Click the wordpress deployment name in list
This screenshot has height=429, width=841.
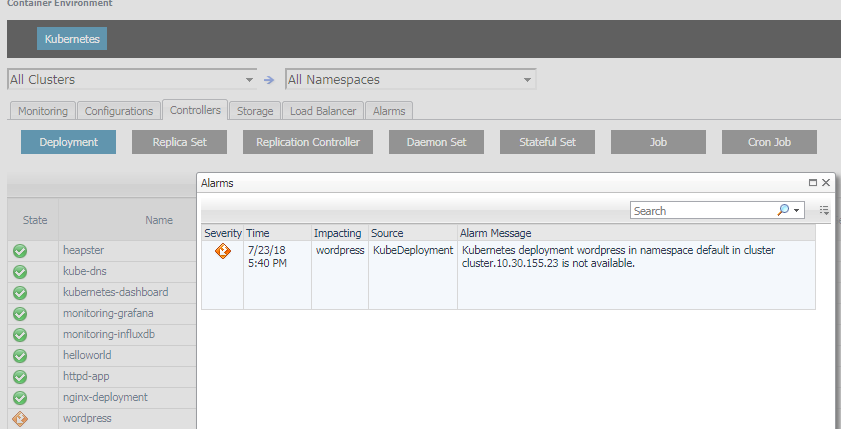(x=87, y=418)
